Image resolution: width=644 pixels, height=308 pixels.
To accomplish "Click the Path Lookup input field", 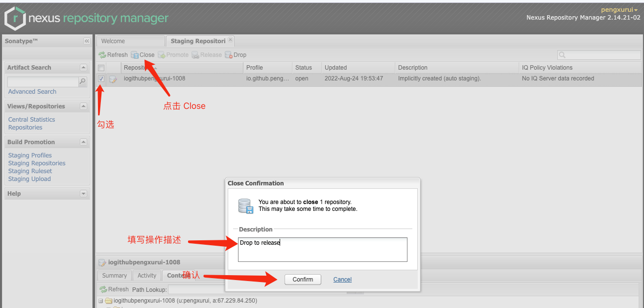I will tap(258, 289).
